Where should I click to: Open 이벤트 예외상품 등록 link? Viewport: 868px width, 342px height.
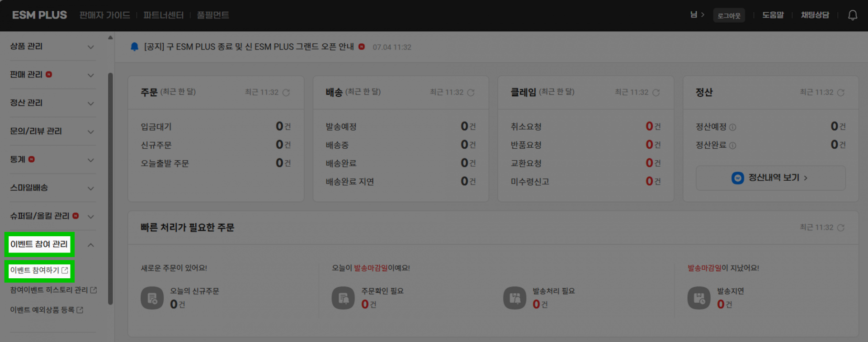pyautogui.click(x=42, y=310)
